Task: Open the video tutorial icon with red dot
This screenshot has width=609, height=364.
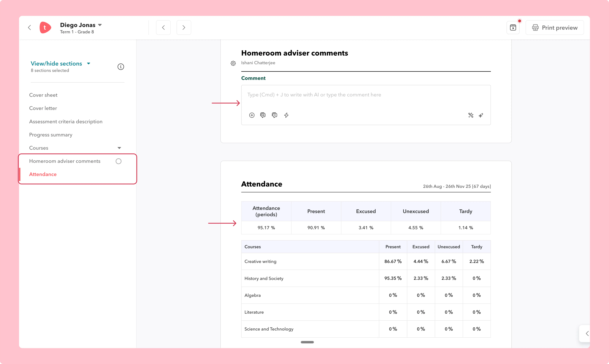Action: (513, 27)
